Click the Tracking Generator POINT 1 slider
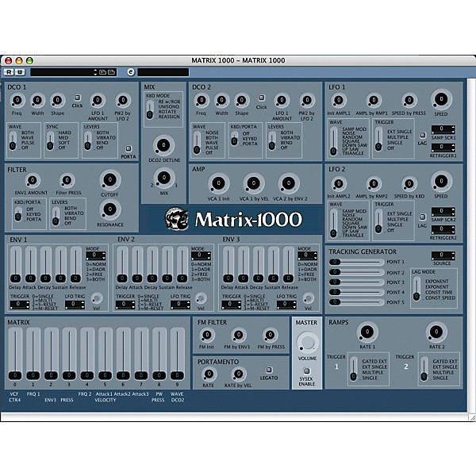This screenshot has height=476, width=476. point(356,262)
